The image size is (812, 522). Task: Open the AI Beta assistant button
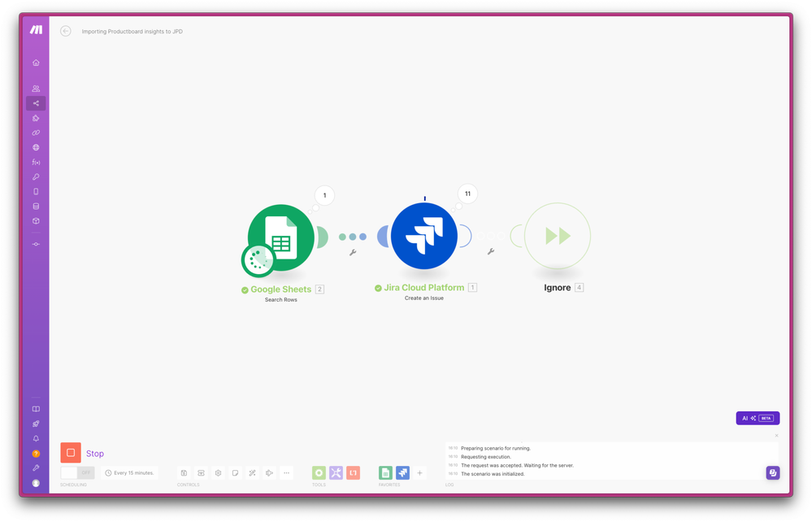tap(758, 418)
